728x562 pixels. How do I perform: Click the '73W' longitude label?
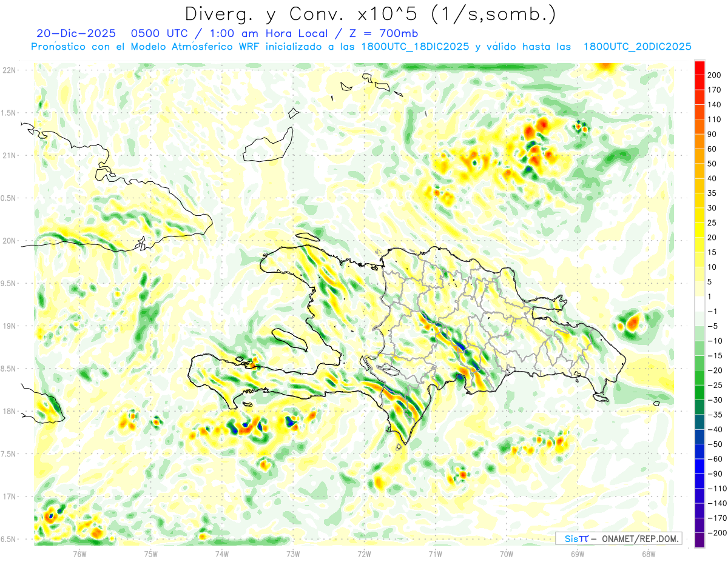click(x=293, y=554)
